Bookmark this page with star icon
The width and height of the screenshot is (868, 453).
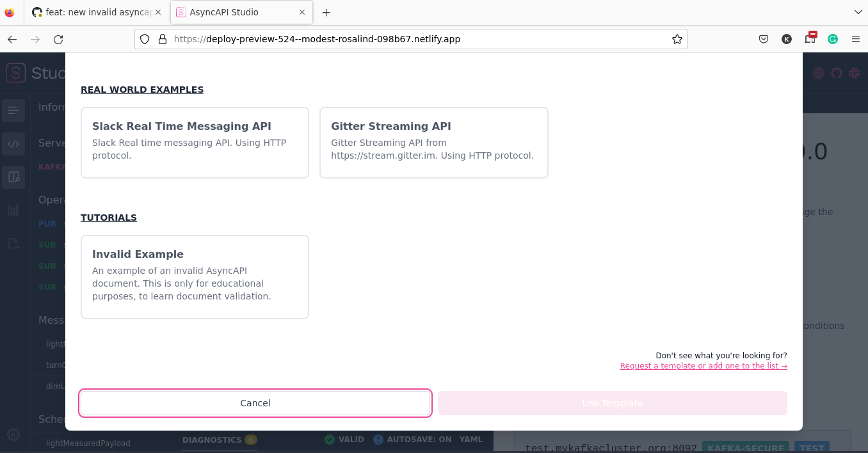coord(677,39)
